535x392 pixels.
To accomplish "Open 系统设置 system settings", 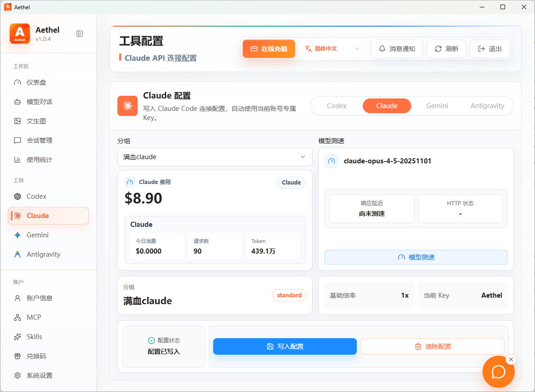I will [x=48, y=375].
